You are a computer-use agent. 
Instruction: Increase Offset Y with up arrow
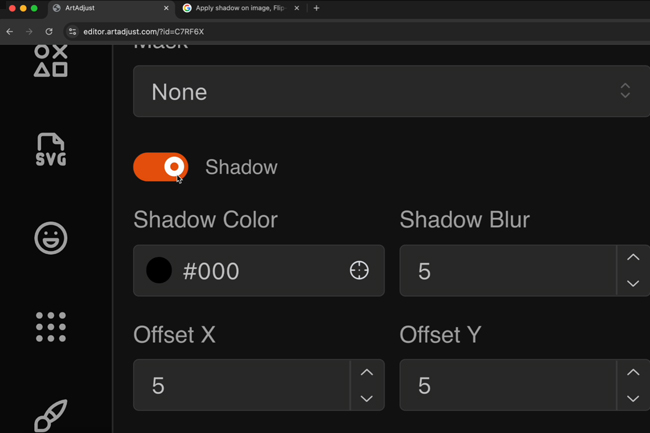pos(633,372)
